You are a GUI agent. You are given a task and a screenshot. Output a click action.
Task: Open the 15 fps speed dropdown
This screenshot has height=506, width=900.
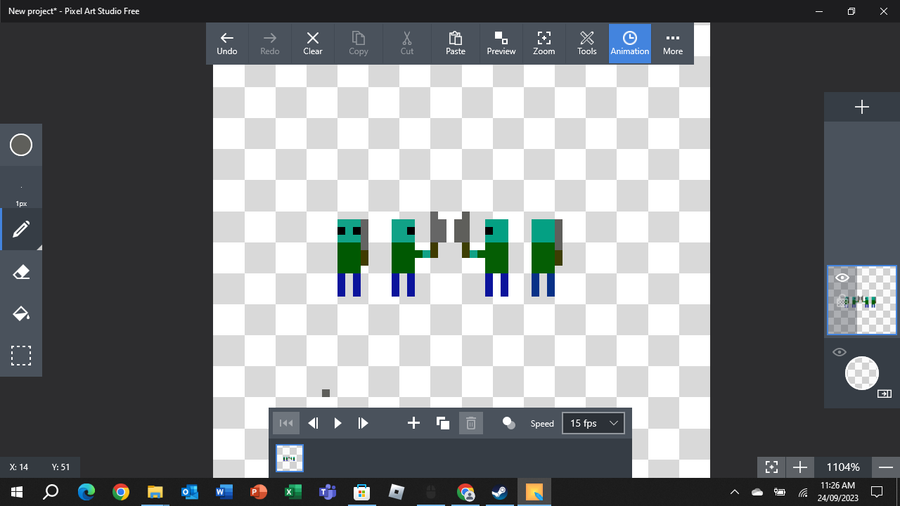[593, 423]
